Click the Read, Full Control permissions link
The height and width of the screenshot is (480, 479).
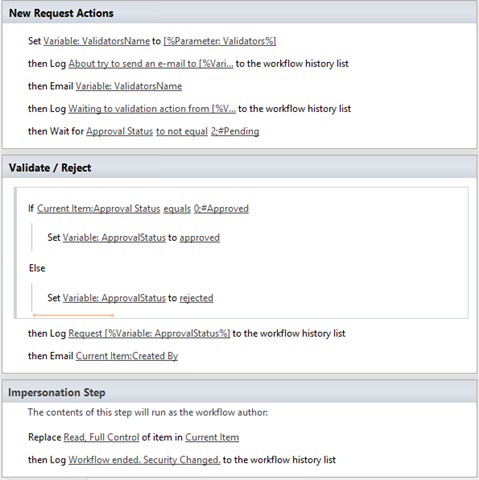pyautogui.click(x=101, y=437)
